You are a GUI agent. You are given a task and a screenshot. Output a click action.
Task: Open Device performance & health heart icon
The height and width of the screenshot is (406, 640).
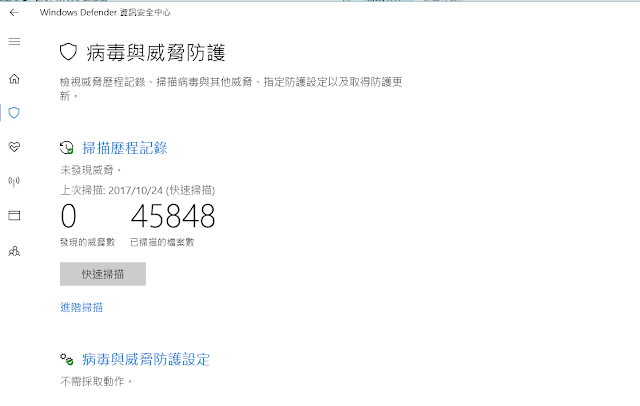click(14, 147)
